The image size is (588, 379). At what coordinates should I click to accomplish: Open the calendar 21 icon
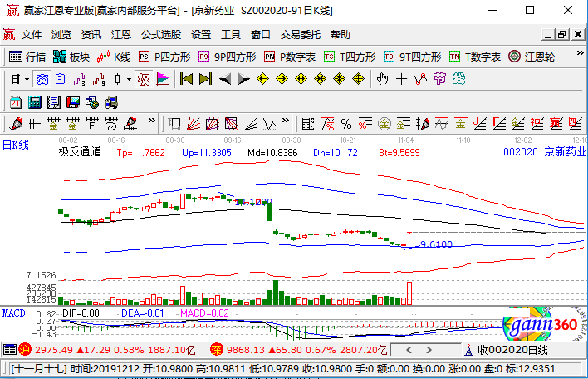(x=16, y=102)
